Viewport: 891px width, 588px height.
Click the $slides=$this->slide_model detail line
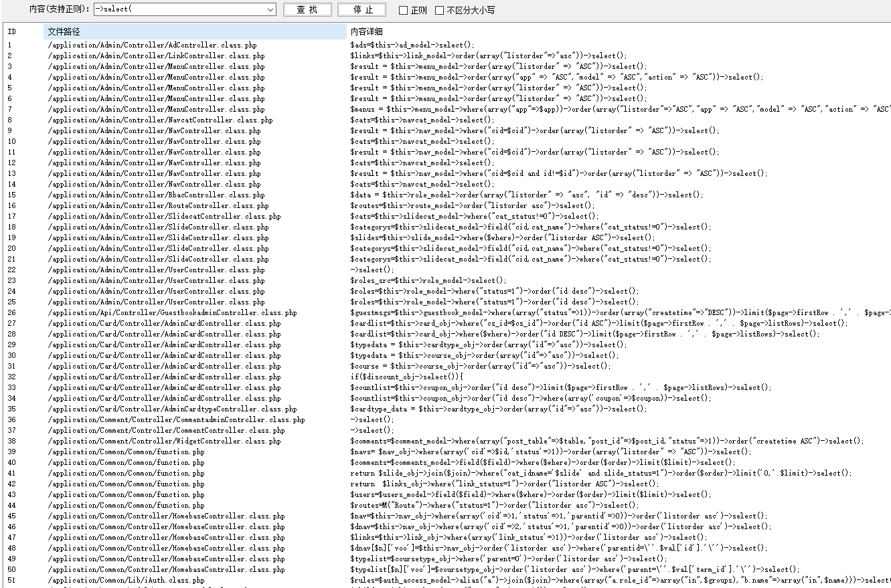pyautogui.click(x=502, y=237)
